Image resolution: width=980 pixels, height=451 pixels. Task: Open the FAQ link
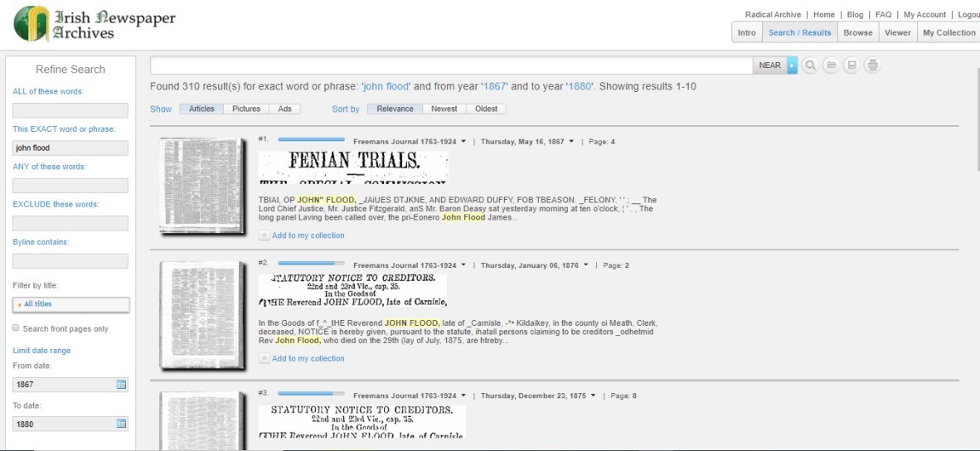884,14
